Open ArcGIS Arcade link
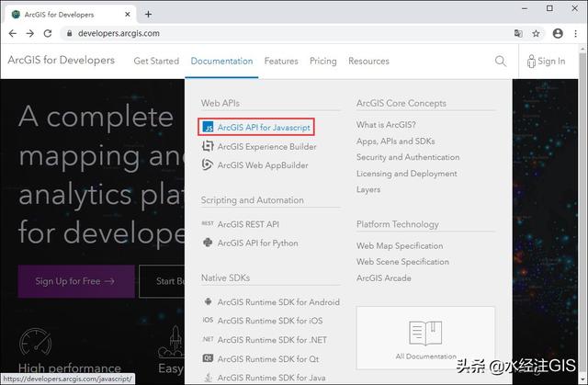 tap(384, 278)
